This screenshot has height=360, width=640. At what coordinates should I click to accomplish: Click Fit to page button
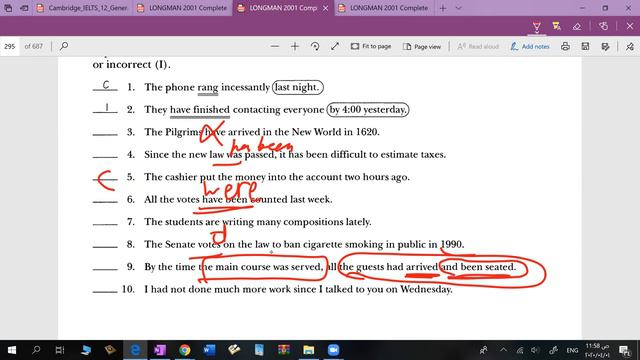(x=371, y=47)
